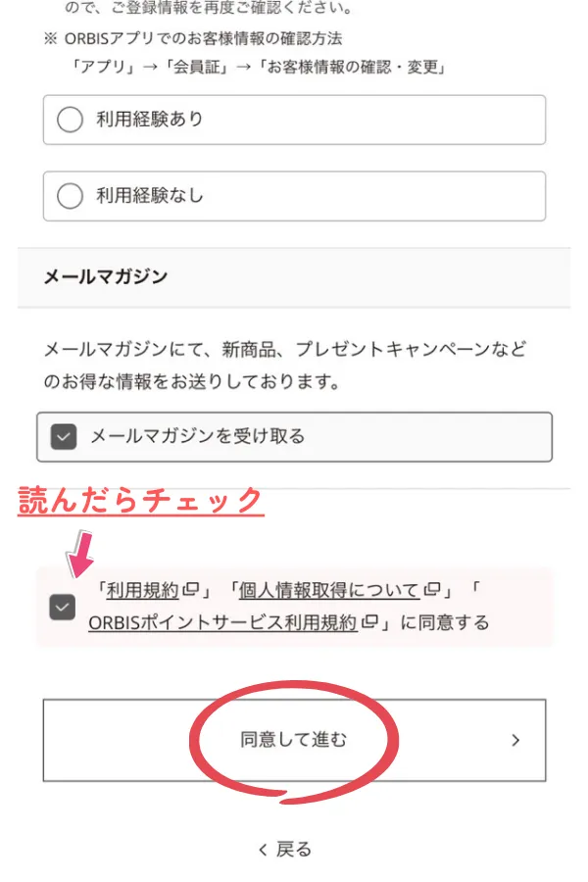Go back using the 戻る link
This screenshot has height=882, width=588.
[293, 849]
